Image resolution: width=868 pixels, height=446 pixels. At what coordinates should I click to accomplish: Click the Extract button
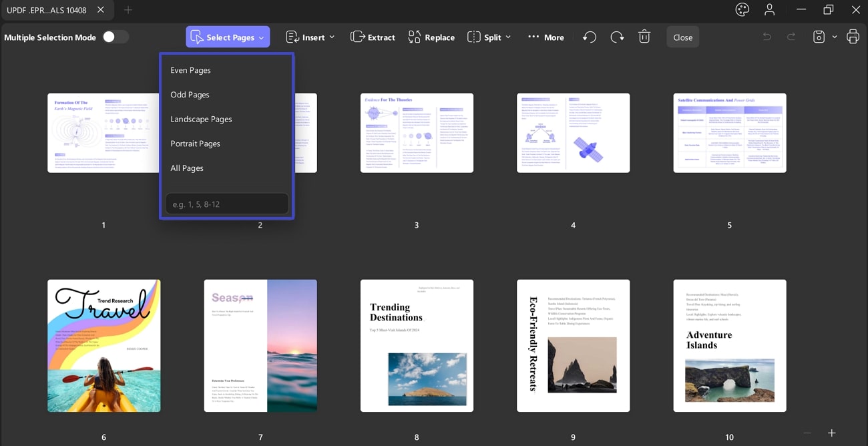click(373, 37)
